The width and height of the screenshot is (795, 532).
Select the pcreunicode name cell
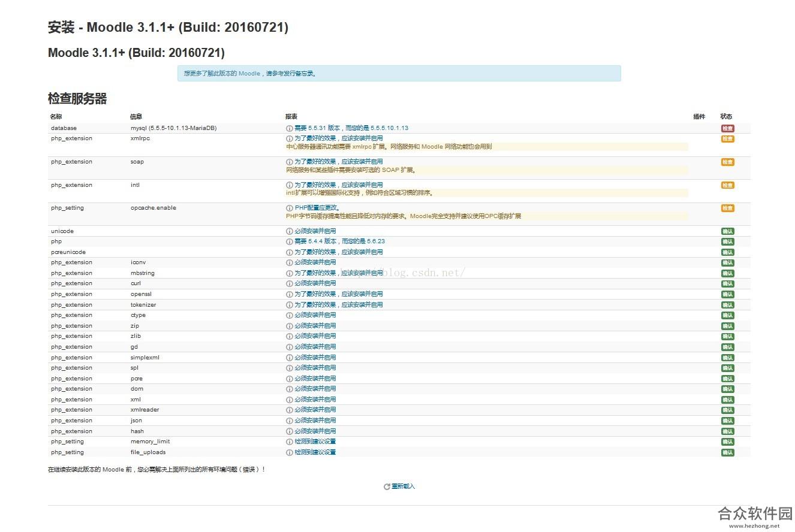[68, 252]
